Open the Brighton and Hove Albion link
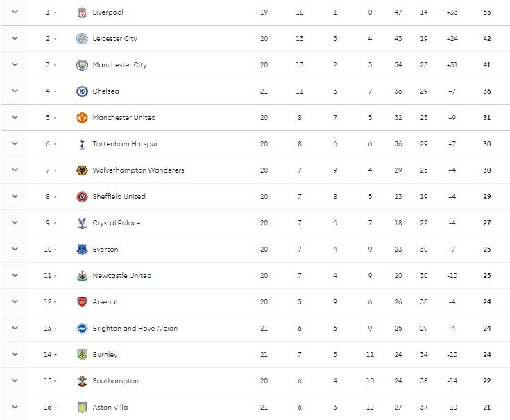 (135, 328)
